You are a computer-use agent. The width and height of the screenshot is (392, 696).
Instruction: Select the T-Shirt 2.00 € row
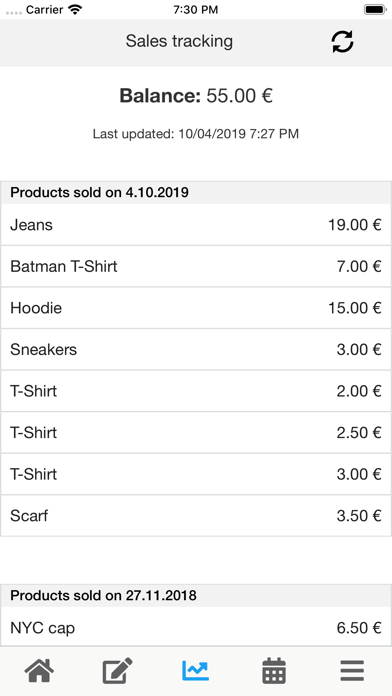[196, 391]
